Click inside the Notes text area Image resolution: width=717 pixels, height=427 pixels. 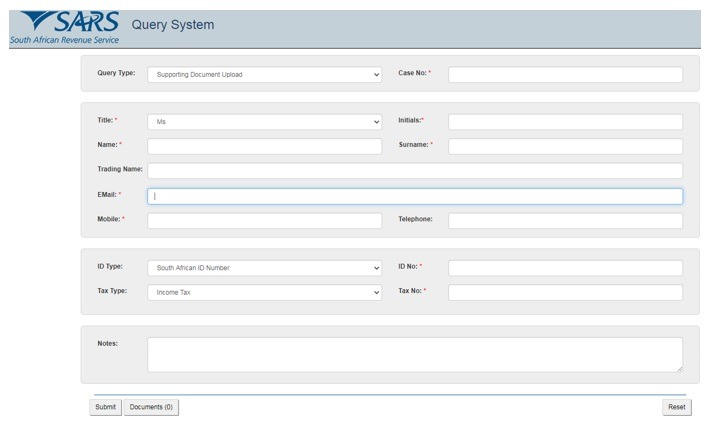tap(414, 354)
